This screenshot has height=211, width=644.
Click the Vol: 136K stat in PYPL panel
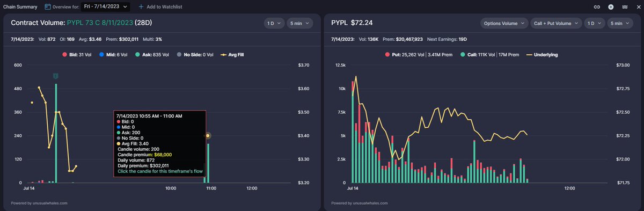[x=369, y=40]
